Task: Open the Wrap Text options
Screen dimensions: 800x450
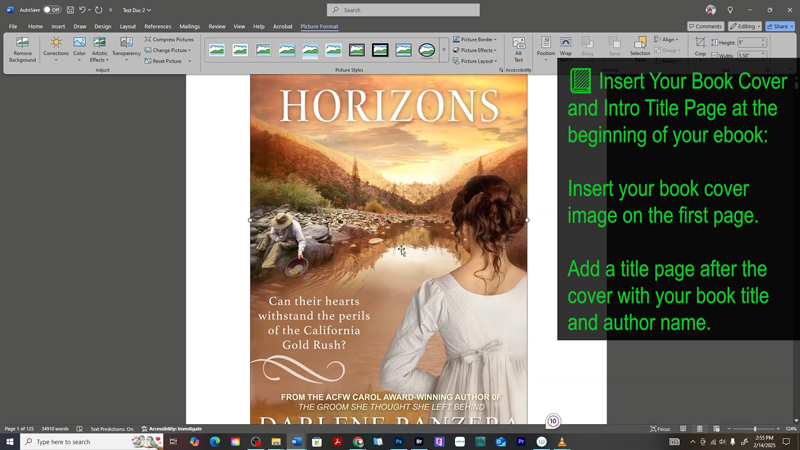Action: [x=565, y=48]
